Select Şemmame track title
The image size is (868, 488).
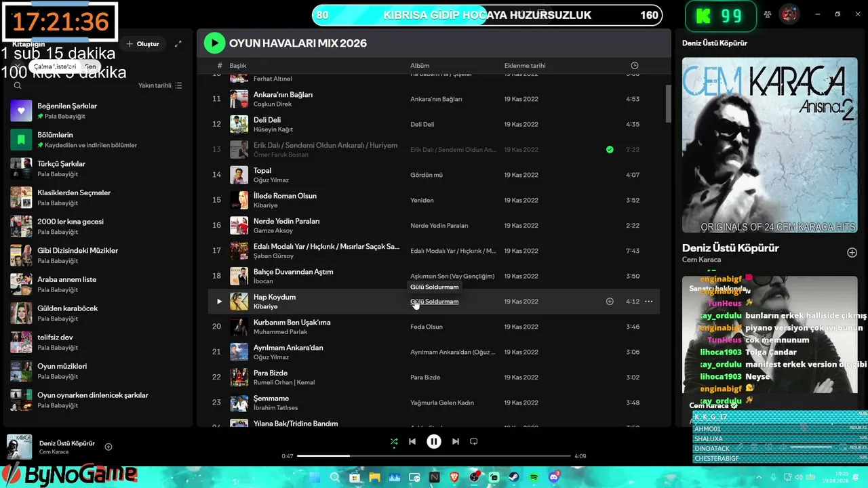[x=271, y=399]
